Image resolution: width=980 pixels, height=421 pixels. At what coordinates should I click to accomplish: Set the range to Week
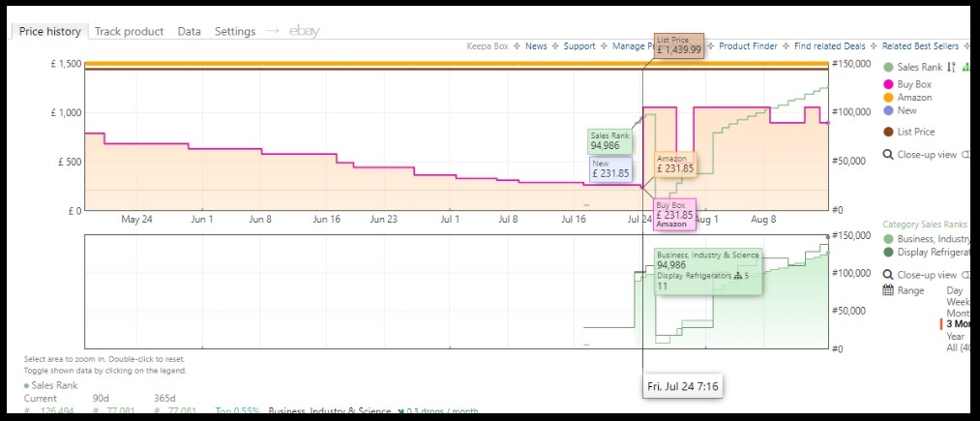pos(958,302)
